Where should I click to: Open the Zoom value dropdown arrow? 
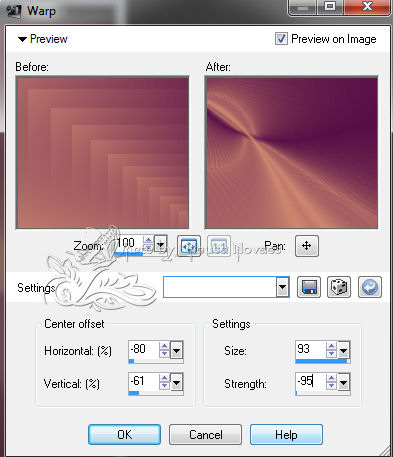(161, 245)
